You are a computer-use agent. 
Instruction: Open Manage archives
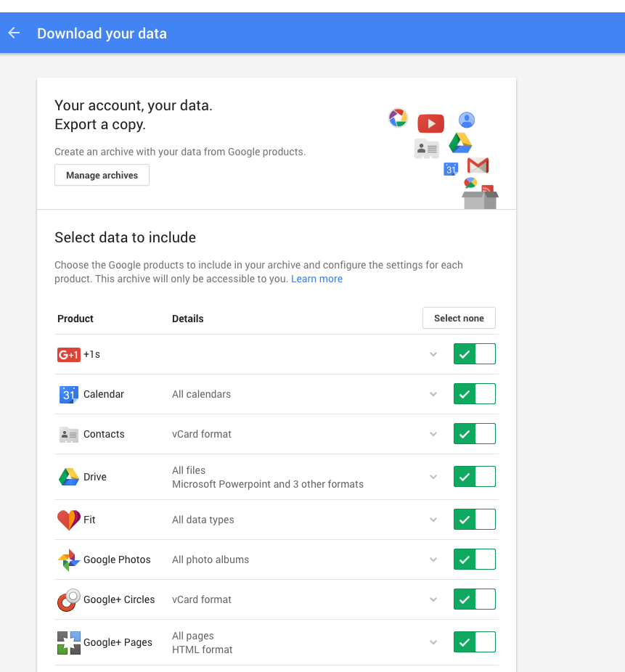[102, 175]
